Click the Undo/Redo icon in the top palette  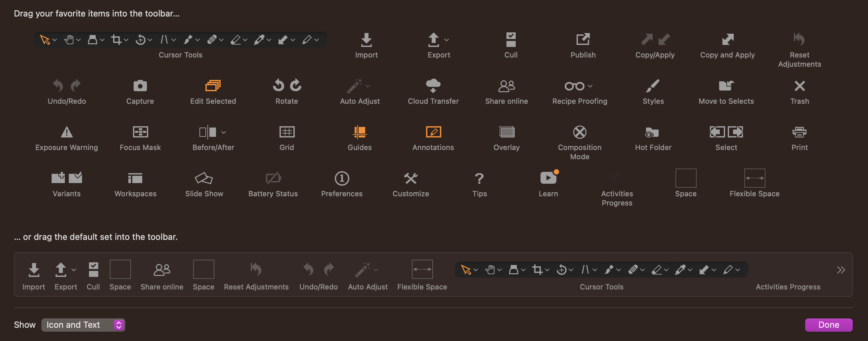[x=67, y=86]
